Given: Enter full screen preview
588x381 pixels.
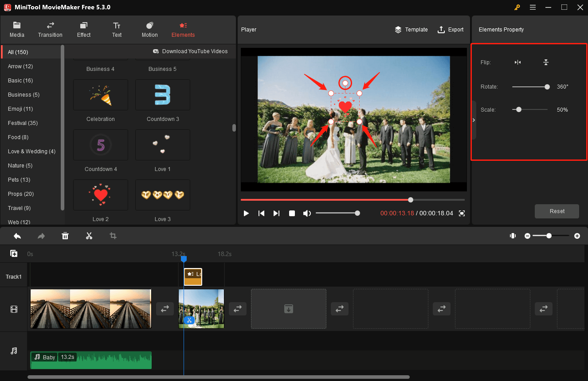Looking at the screenshot, I should 462,214.
